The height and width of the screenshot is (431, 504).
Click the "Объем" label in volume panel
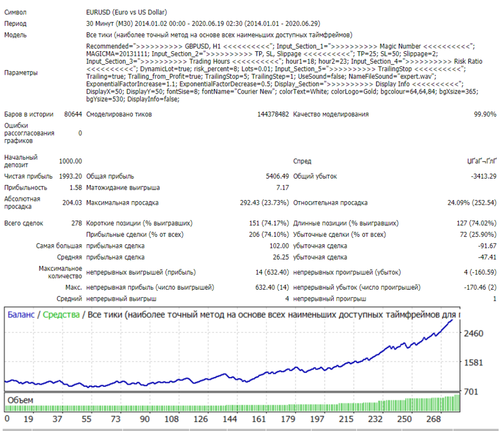[x=20, y=400]
